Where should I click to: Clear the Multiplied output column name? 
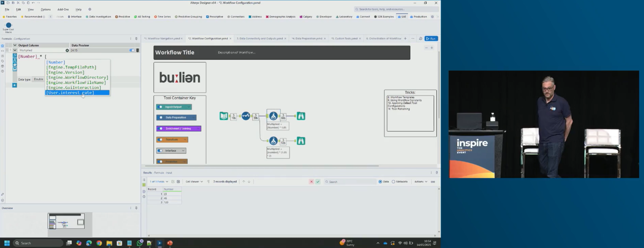(67, 50)
